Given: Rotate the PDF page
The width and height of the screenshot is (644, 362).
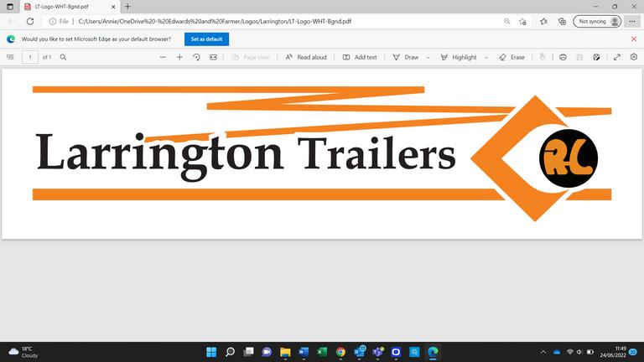Looking at the screenshot, I should point(196,57).
